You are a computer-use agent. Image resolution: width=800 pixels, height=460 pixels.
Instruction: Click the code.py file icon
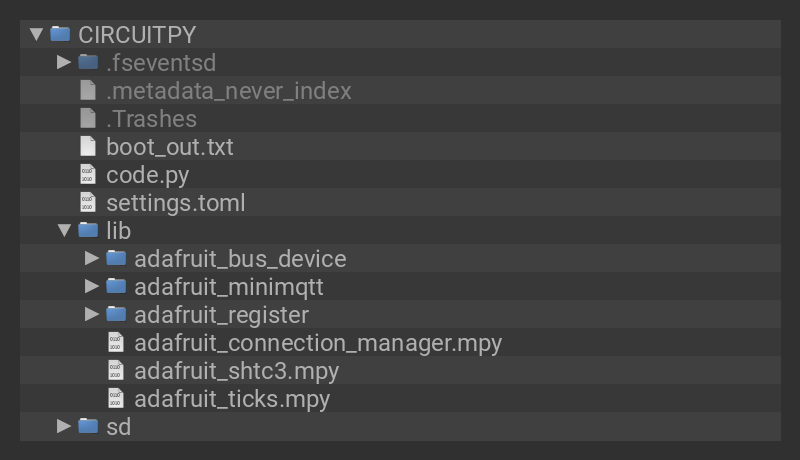(x=88, y=175)
